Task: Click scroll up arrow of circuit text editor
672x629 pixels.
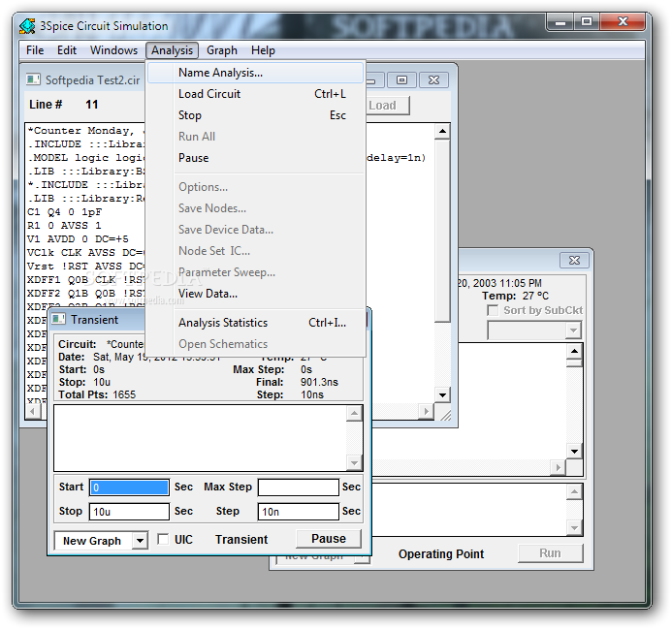Action: point(442,131)
